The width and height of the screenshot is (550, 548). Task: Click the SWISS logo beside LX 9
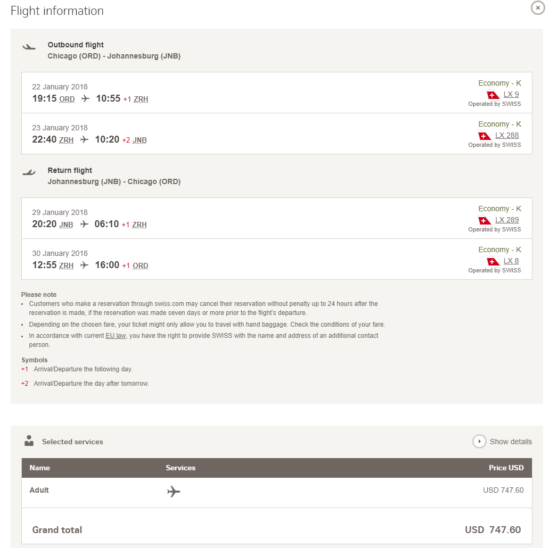pyautogui.click(x=493, y=95)
